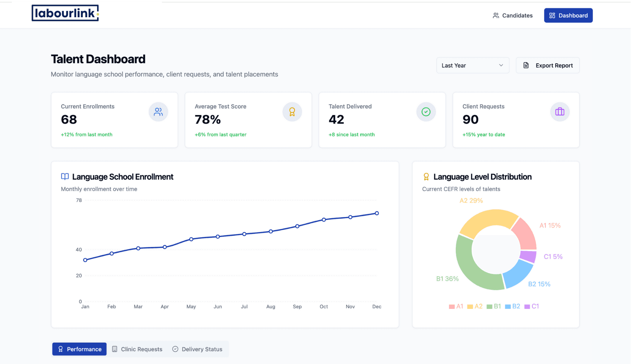Click the B1 legend color swatch
The image size is (631, 364).
(x=489, y=307)
